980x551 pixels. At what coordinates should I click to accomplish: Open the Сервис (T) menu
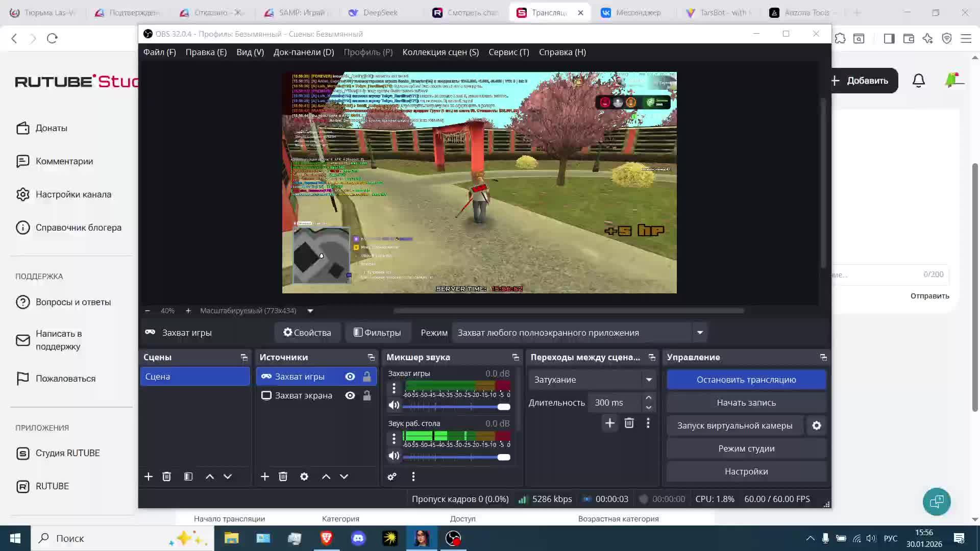[x=508, y=52]
